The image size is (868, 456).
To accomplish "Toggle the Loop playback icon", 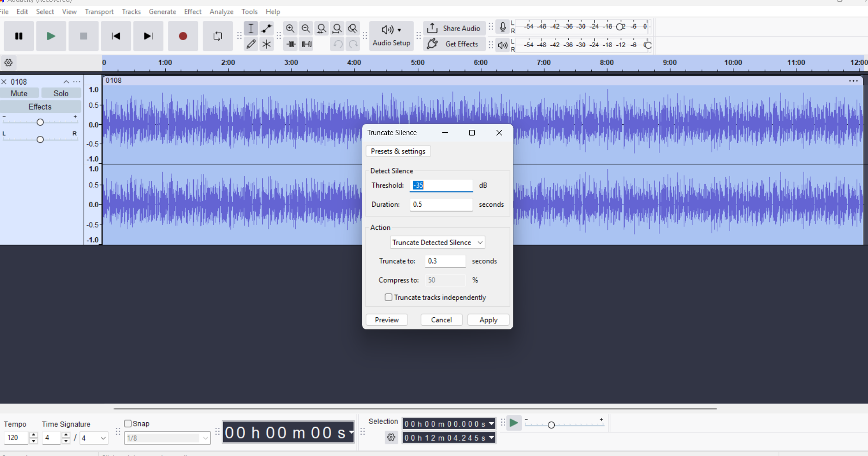I will [217, 36].
